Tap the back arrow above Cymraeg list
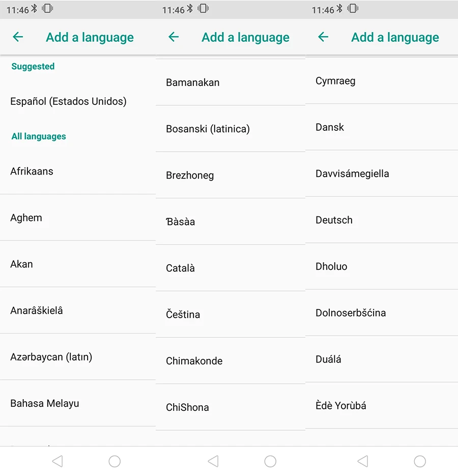 (323, 37)
